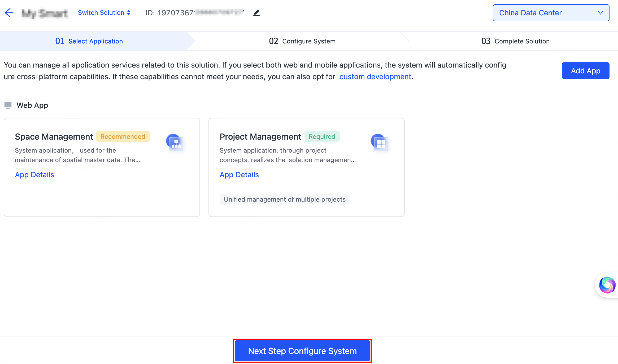Open the custom development link
Viewport: 618px width, 364px height.
click(375, 77)
